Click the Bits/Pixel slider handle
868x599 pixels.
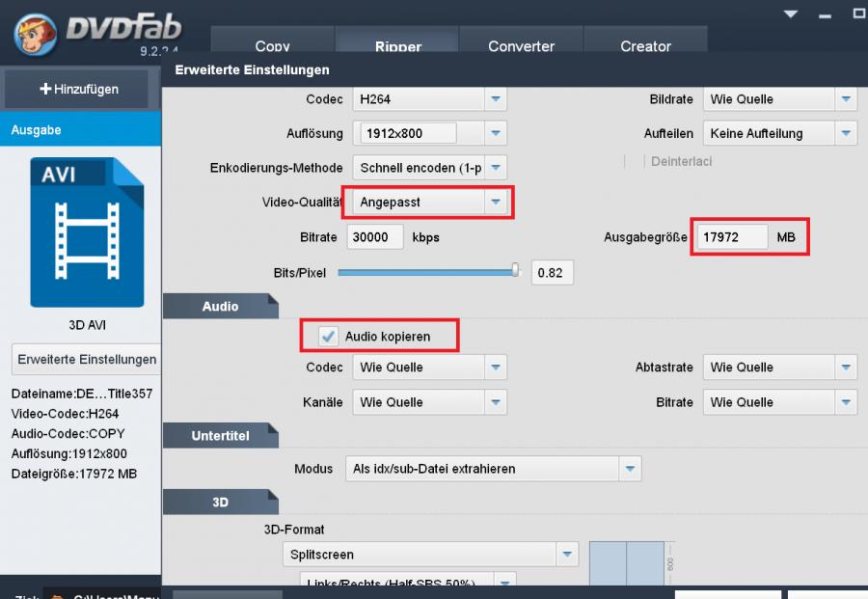(515, 270)
